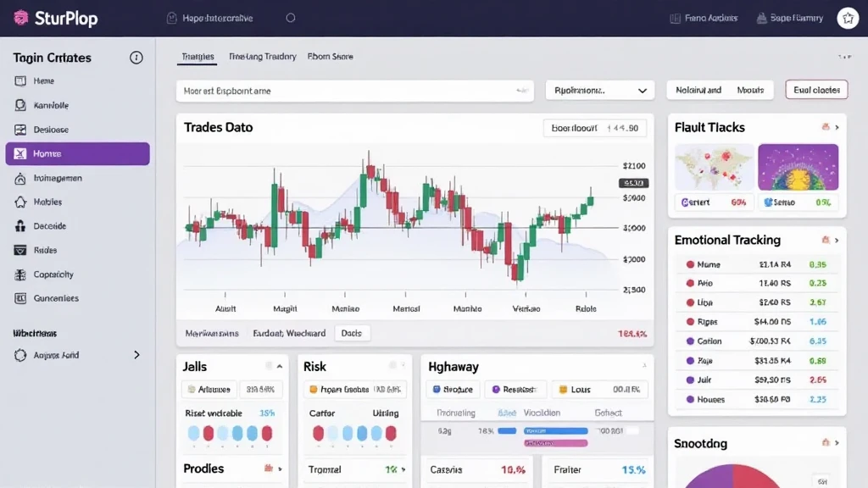
Task: Click the Arlunues chip in Jells
Action: 209,390
